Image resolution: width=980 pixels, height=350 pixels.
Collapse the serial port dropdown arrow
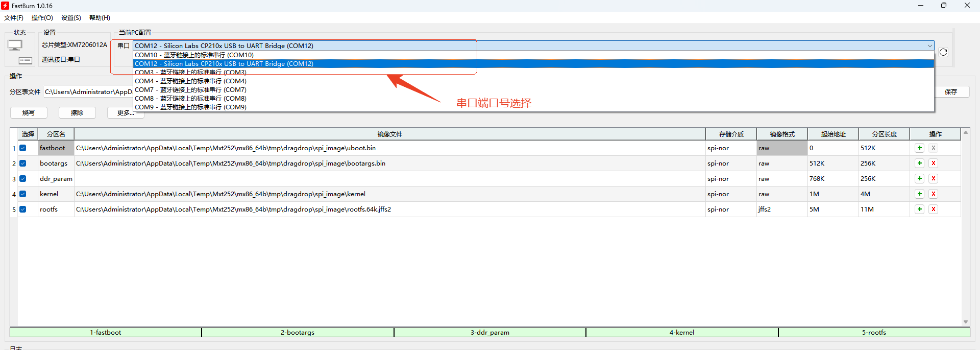point(929,46)
